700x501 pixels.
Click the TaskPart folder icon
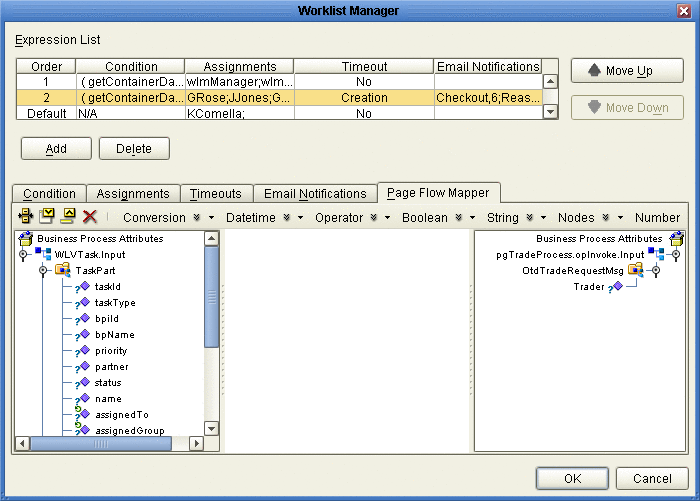62,270
